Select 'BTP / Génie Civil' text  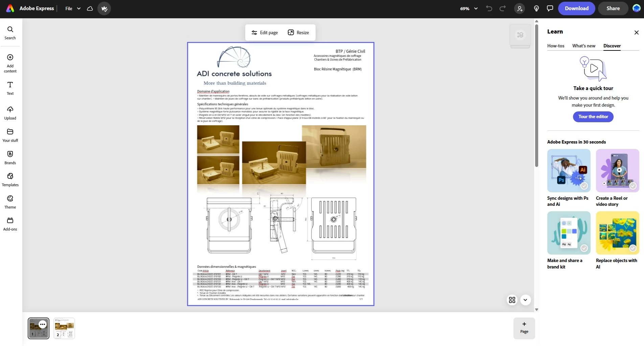pos(350,51)
